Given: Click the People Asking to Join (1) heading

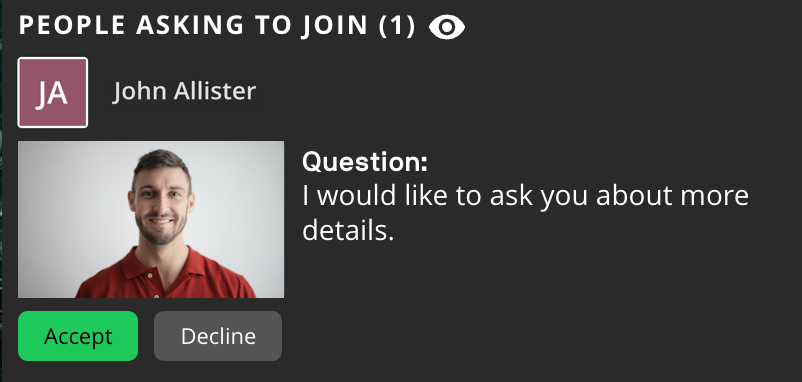Looking at the screenshot, I should [217, 26].
